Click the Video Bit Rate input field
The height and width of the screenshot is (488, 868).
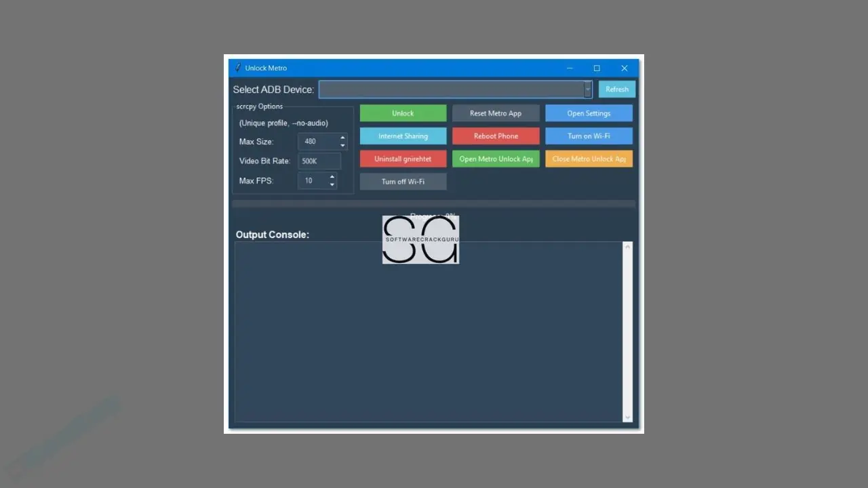(x=319, y=161)
